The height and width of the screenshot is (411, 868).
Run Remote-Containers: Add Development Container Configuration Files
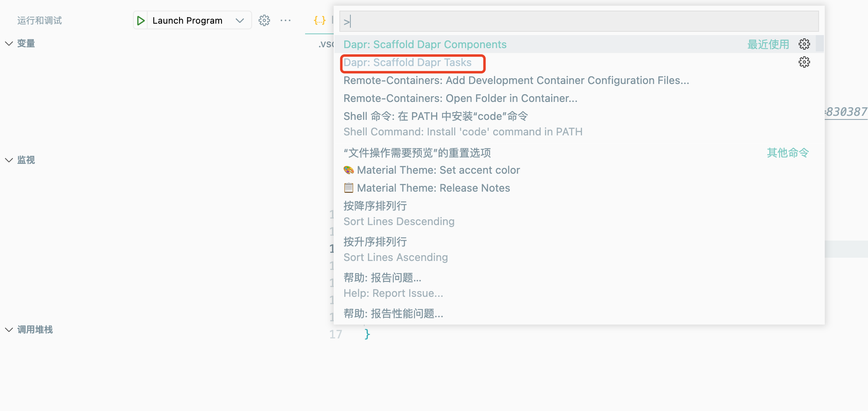(516, 80)
